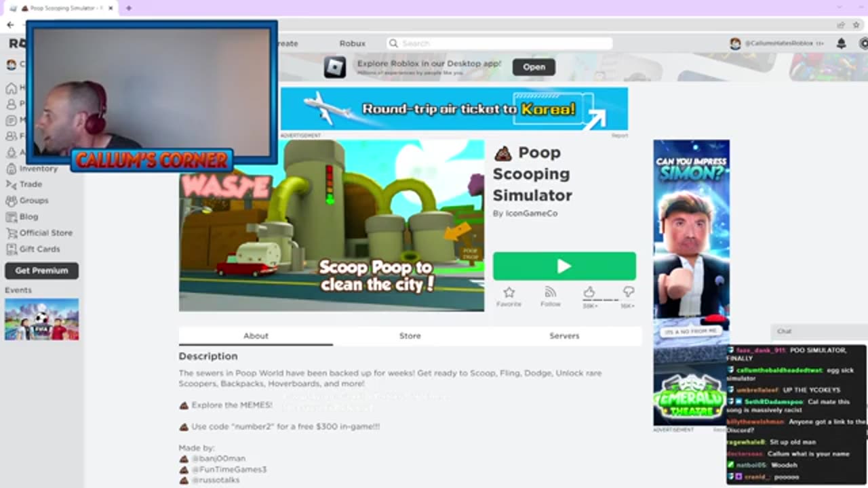Open the @FunTimeGames3 creator link
The height and width of the screenshot is (488, 868).
229,469
